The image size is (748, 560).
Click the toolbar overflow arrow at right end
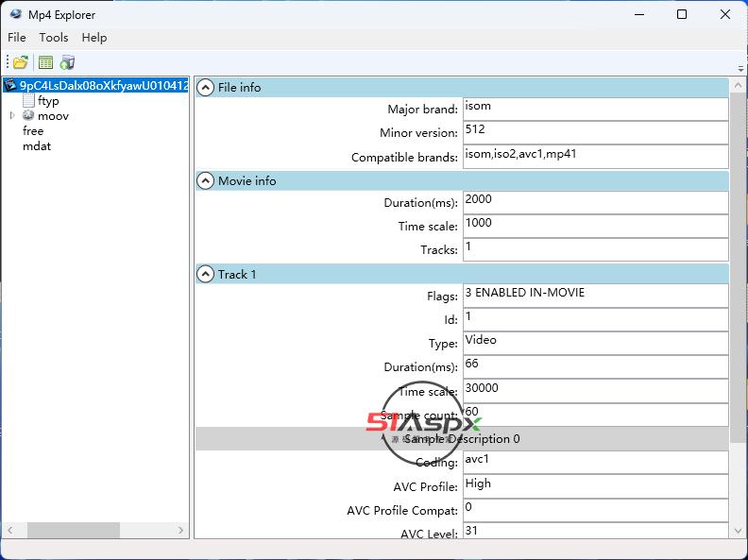740,69
